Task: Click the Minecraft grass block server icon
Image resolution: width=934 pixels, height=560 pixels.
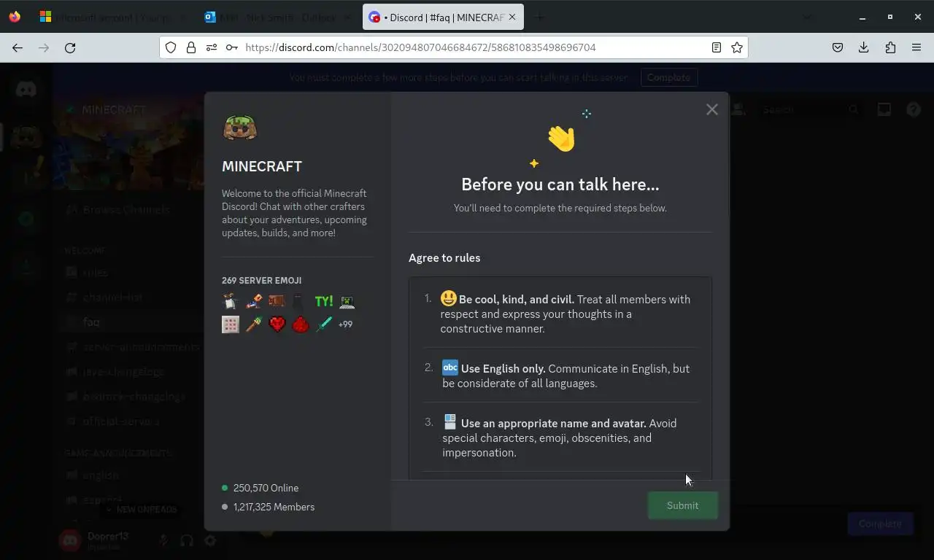Action: 240,128
